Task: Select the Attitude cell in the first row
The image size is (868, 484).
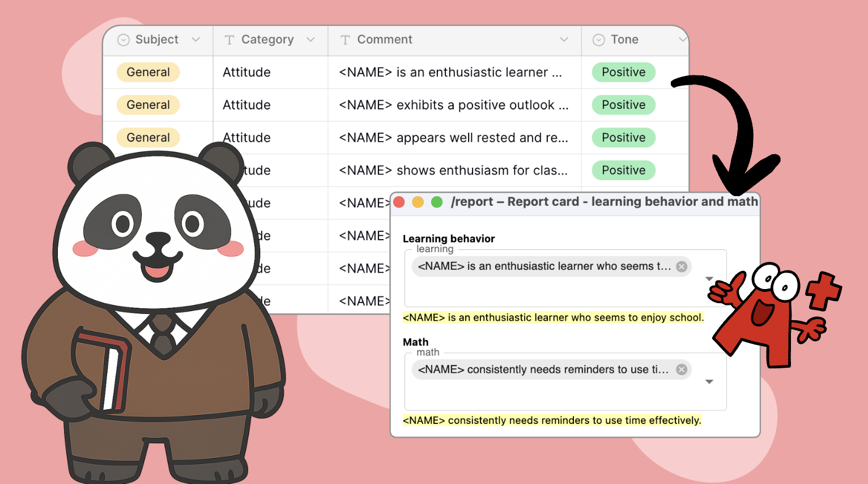Action: click(x=270, y=72)
